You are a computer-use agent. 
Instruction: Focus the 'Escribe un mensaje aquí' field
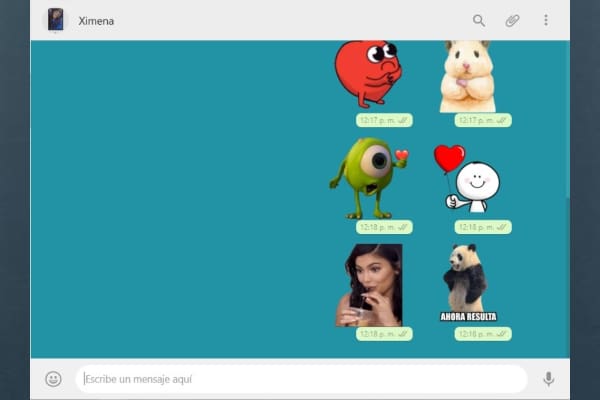pos(302,379)
